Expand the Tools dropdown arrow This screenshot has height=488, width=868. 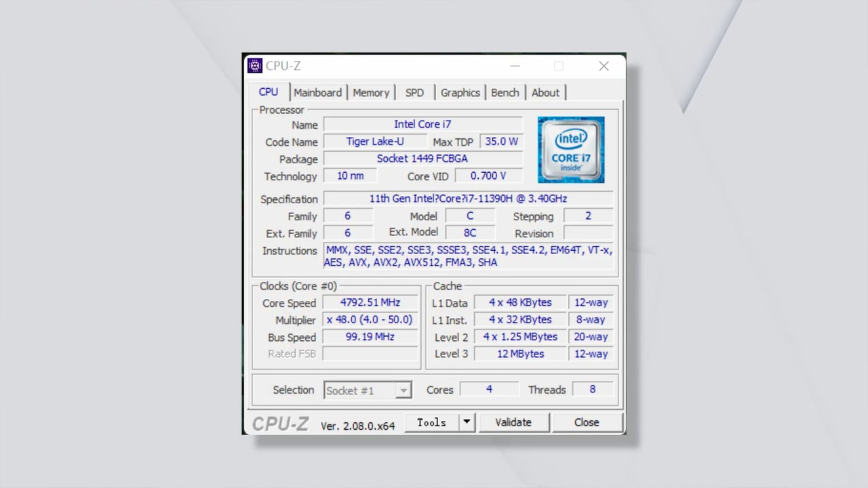pos(467,422)
